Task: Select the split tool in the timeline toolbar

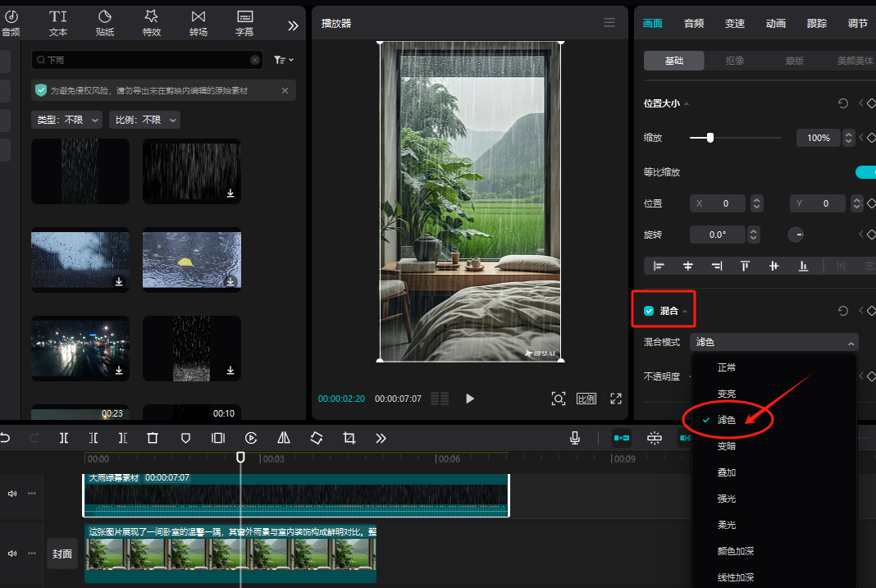Action: pyautogui.click(x=63, y=438)
